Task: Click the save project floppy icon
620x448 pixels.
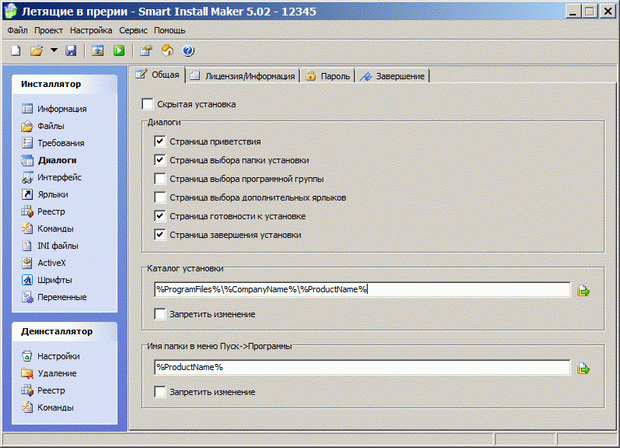Action: 70,50
